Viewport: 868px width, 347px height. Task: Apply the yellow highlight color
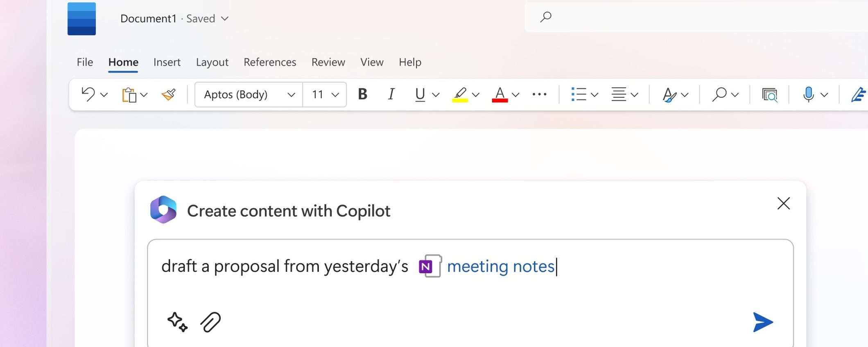(x=460, y=95)
